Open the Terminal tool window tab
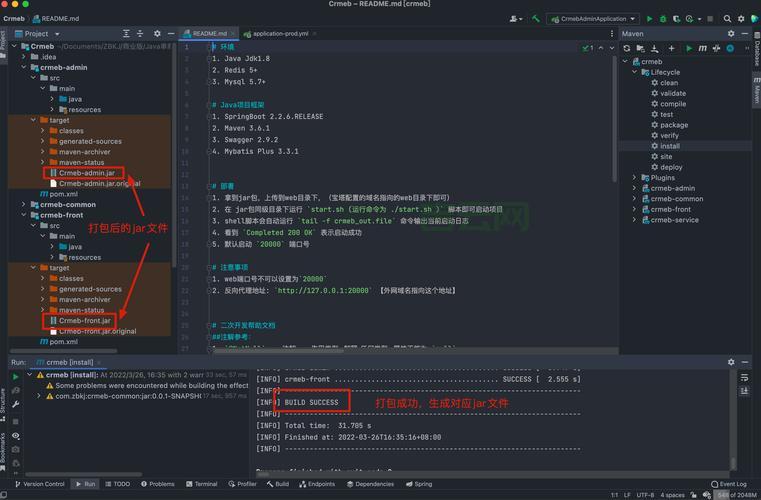Screen dimensions: 761x500 201,484
